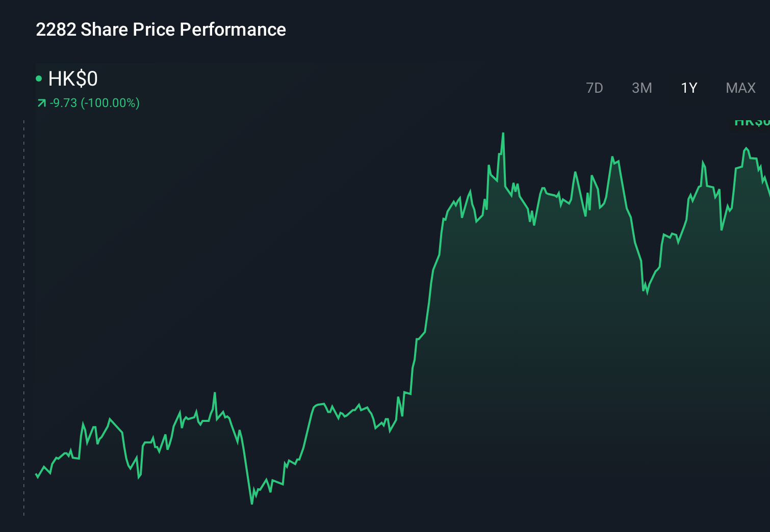Click the -9.73 (-100.00%) change text
Viewport: 770px width, 532px height.
point(94,102)
